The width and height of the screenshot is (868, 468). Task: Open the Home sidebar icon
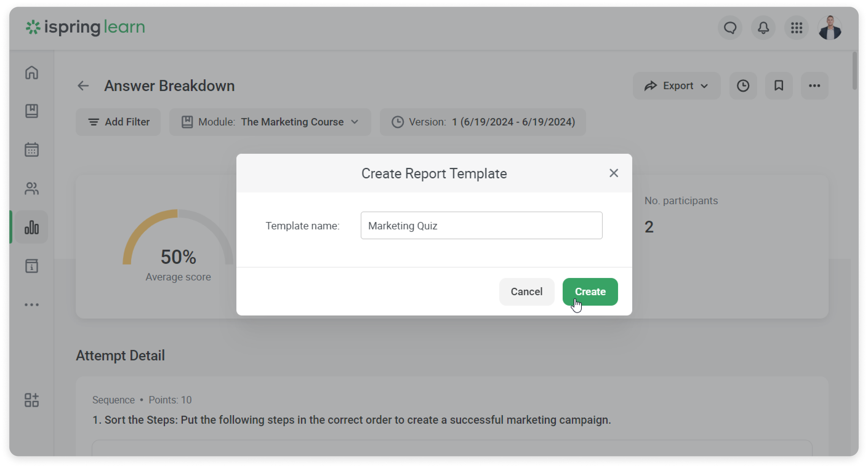[32, 72]
